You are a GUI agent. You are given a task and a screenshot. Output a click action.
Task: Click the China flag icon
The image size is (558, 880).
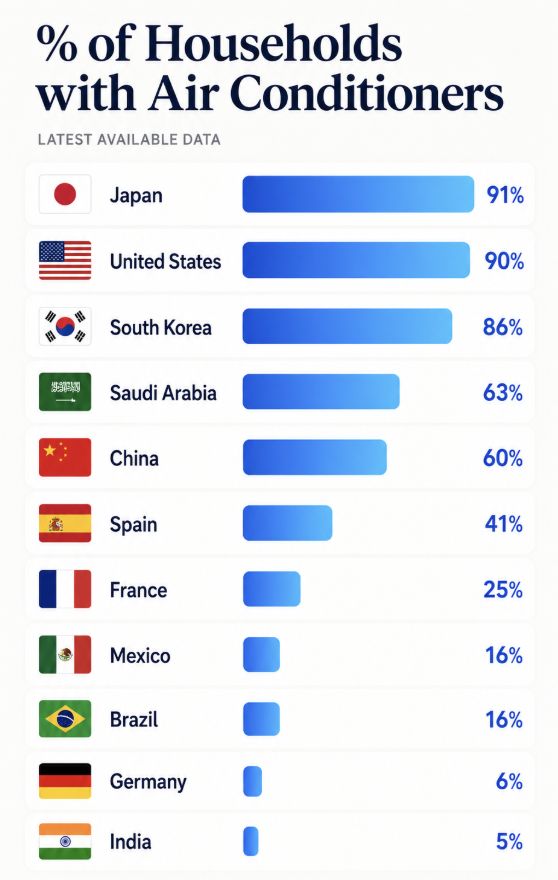[65, 457]
